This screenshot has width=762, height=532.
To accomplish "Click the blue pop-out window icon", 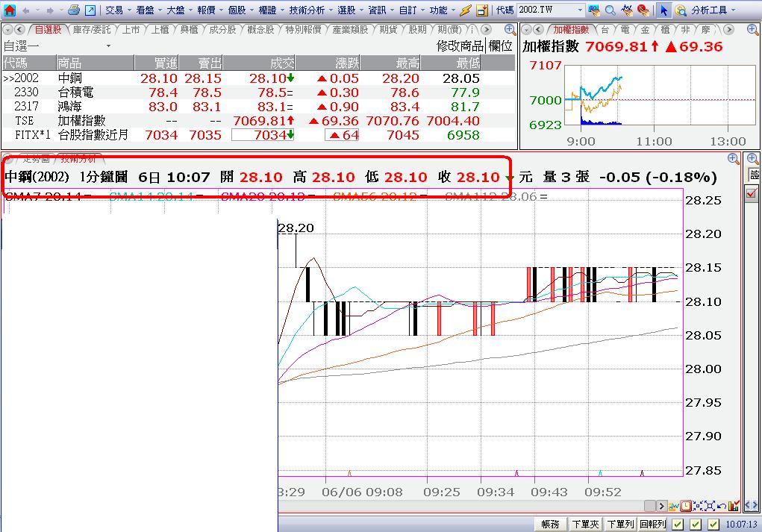I will point(90,10).
